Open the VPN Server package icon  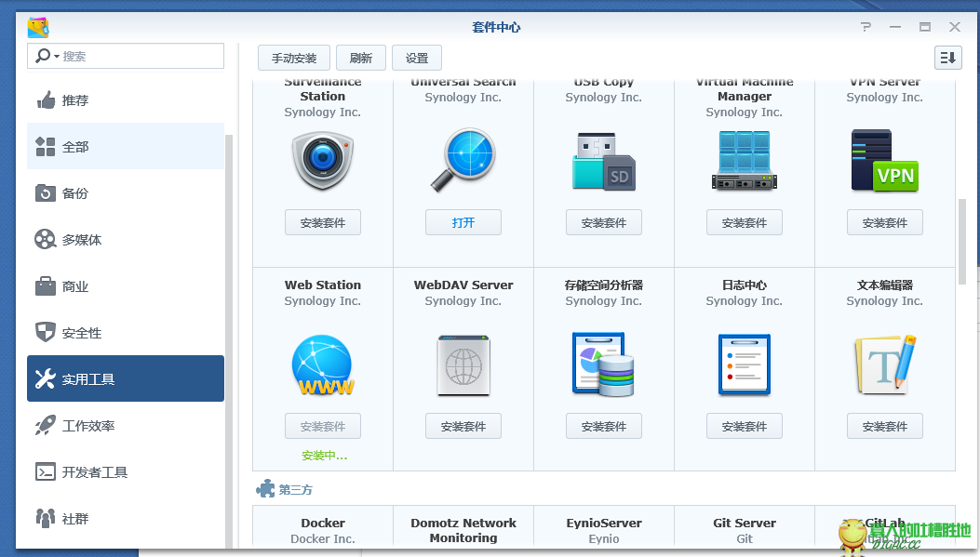click(x=885, y=161)
